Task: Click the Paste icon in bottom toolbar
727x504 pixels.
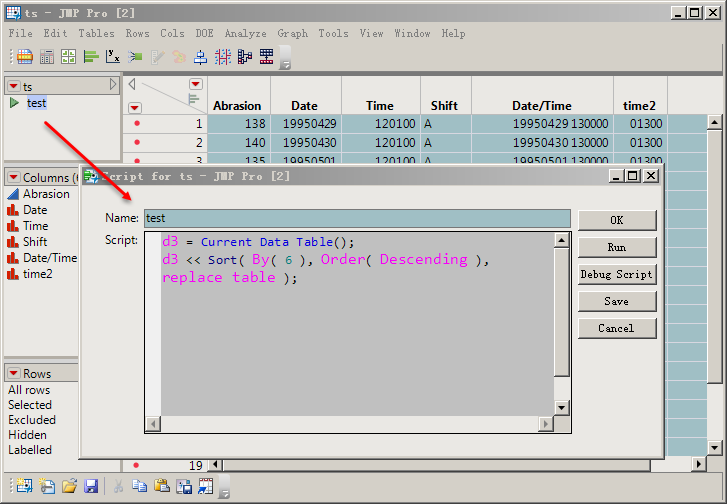Action: coord(162,487)
